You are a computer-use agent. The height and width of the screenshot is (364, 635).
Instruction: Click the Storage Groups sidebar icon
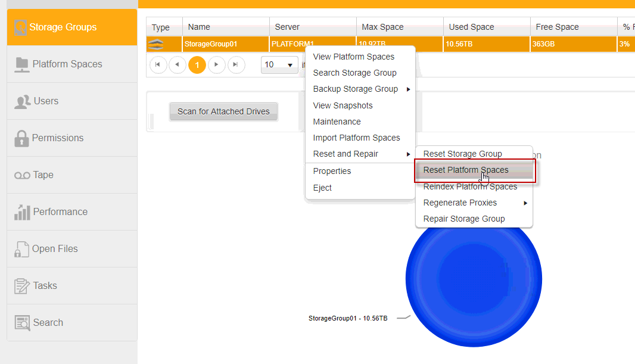point(20,27)
